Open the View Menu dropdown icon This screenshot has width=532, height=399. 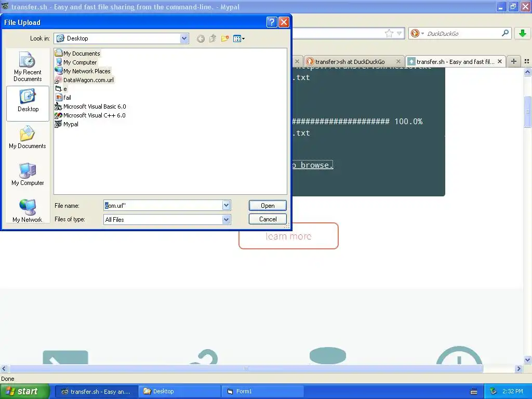point(239,38)
